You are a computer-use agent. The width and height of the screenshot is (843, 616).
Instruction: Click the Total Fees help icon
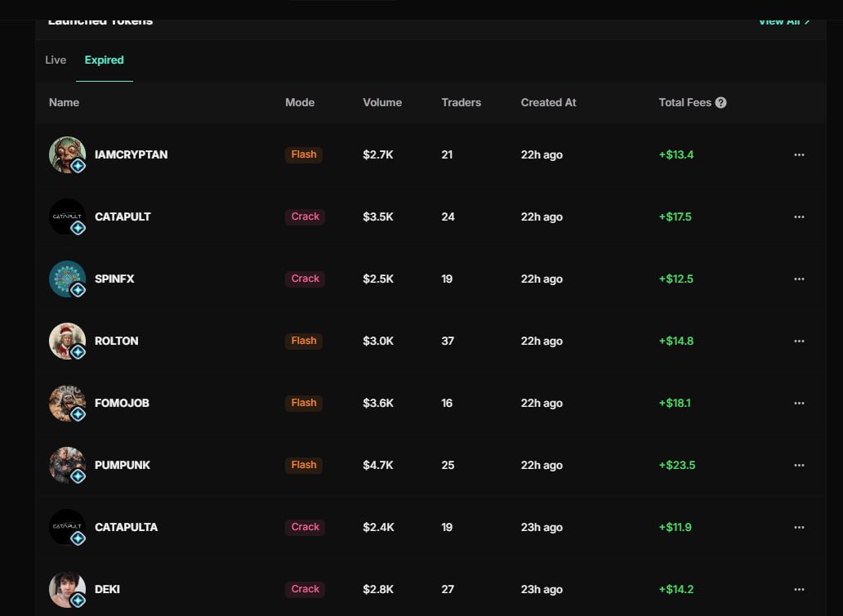click(720, 103)
